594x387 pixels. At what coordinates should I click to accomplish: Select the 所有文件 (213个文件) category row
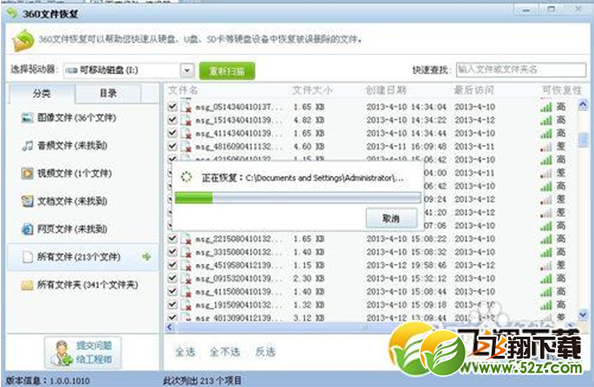click(83, 257)
